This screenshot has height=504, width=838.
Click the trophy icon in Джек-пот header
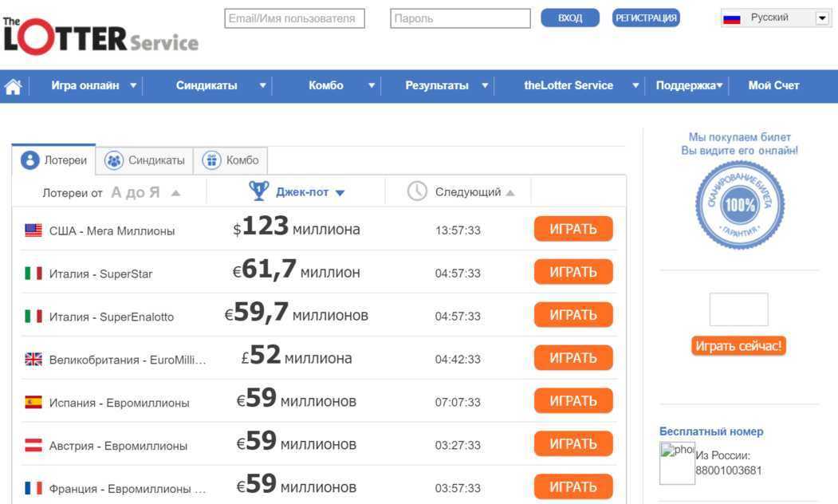pyautogui.click(x=258, y=191)
